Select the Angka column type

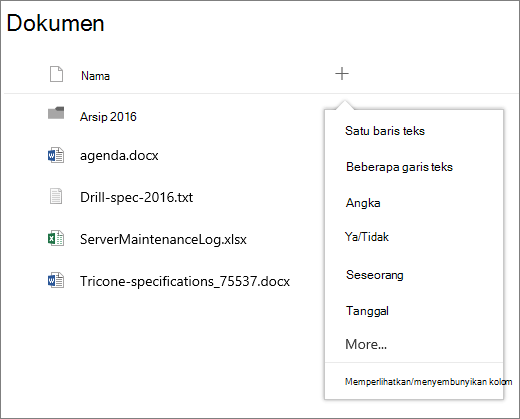363,203
